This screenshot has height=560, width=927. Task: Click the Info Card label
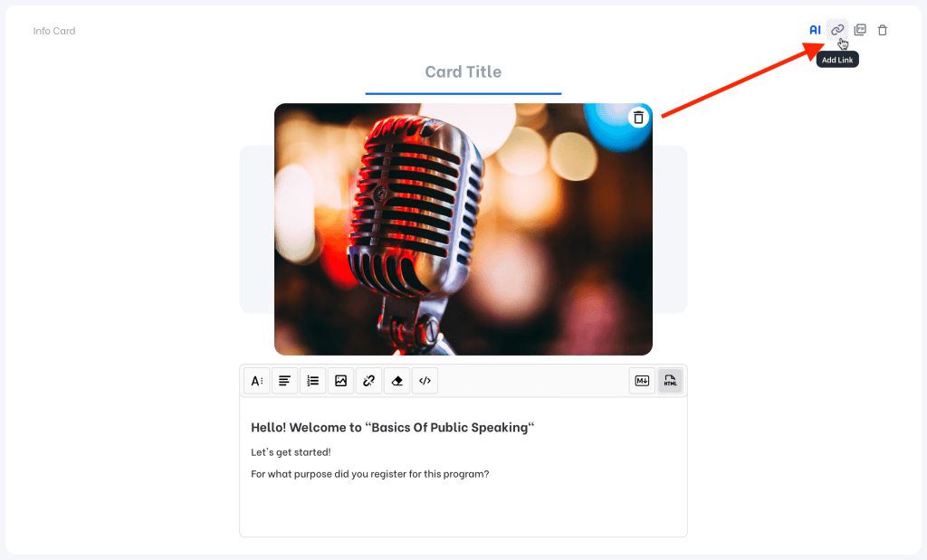click(x=54, y=31)
